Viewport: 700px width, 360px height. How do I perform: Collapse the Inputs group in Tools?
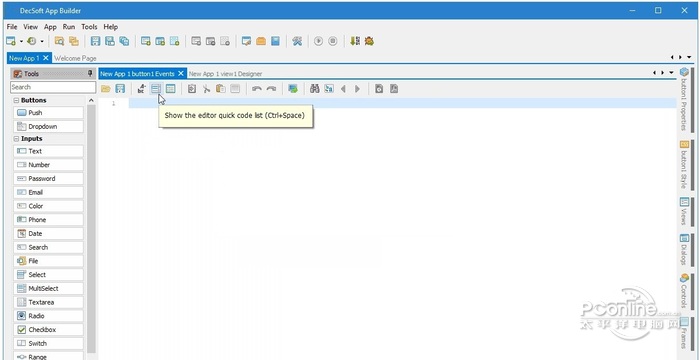(16, 139)
